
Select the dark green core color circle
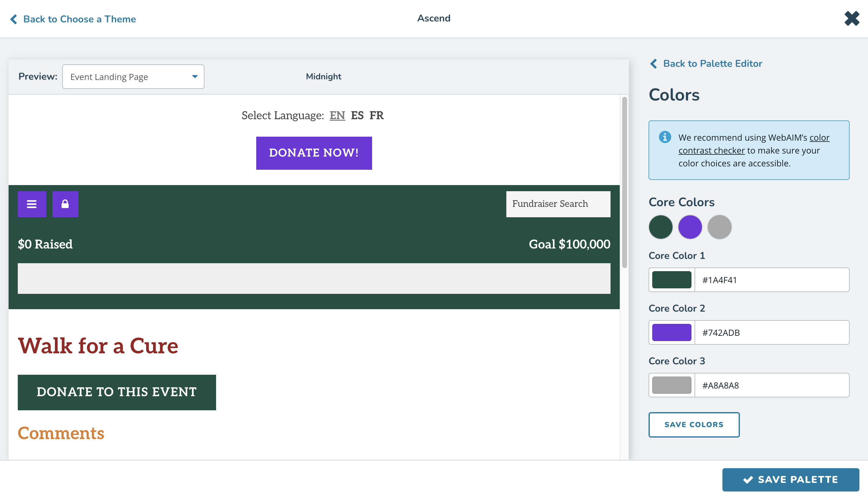tap(661, 227)
